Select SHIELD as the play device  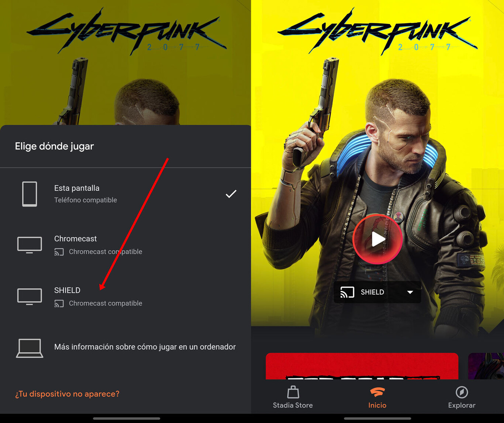(x=125, y=297)
